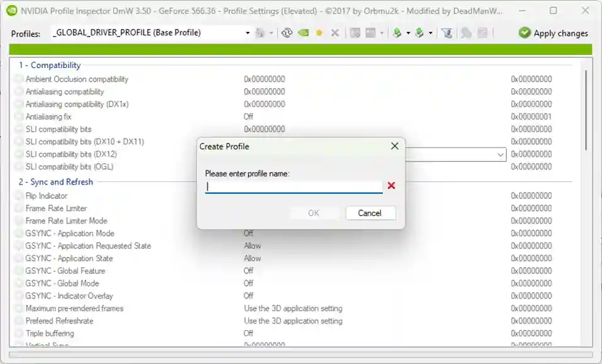Open the dropdown arrow beside the home icon

(x=271, y=33)
